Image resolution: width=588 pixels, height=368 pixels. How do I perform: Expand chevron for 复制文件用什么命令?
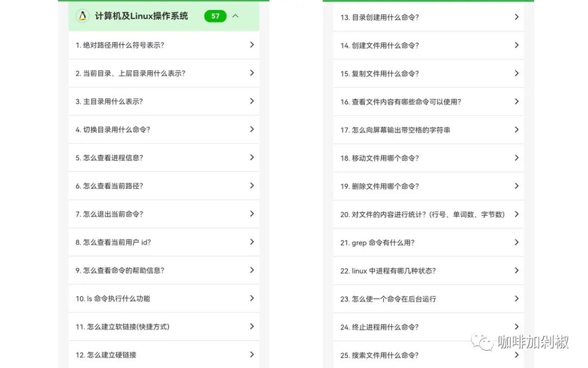point(517,73)
